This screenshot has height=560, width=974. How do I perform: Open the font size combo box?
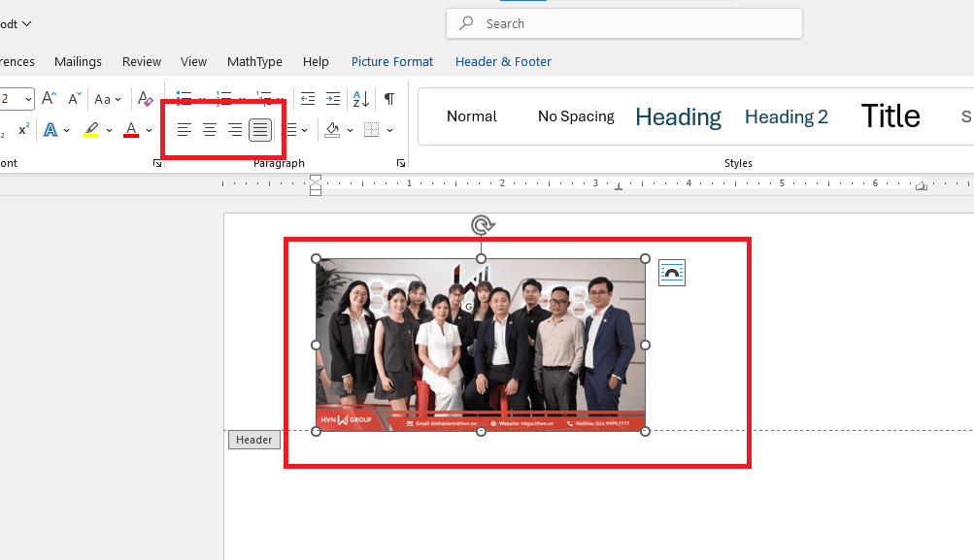tap(15, 99)
